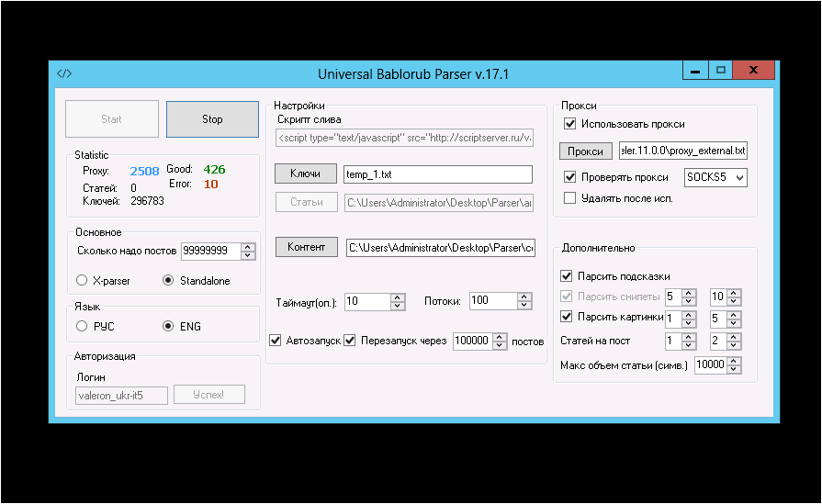This screenshot has width=822, height=504.
Task: Enable Удалять после исп. checkbox
Action: click(569, 198)
